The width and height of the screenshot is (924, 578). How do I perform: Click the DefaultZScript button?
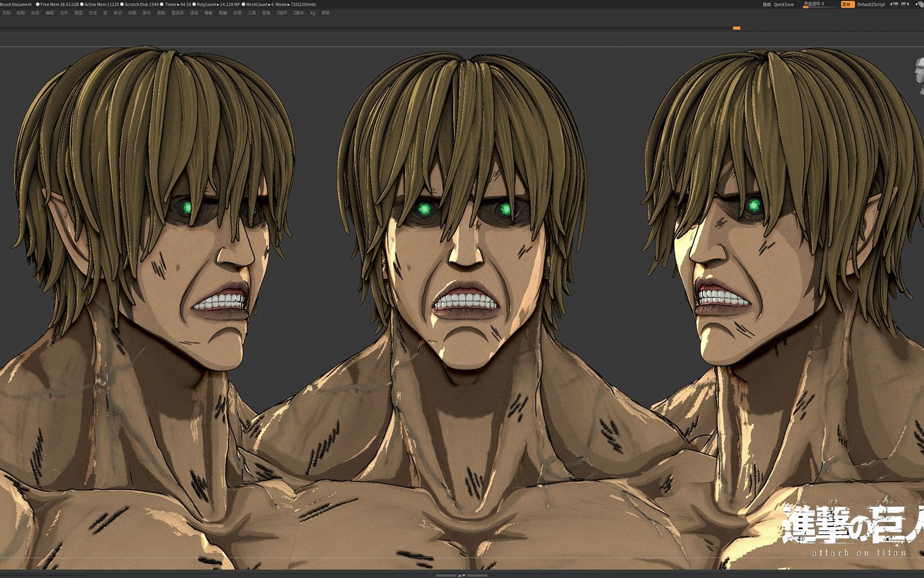(x=871, y=4)
